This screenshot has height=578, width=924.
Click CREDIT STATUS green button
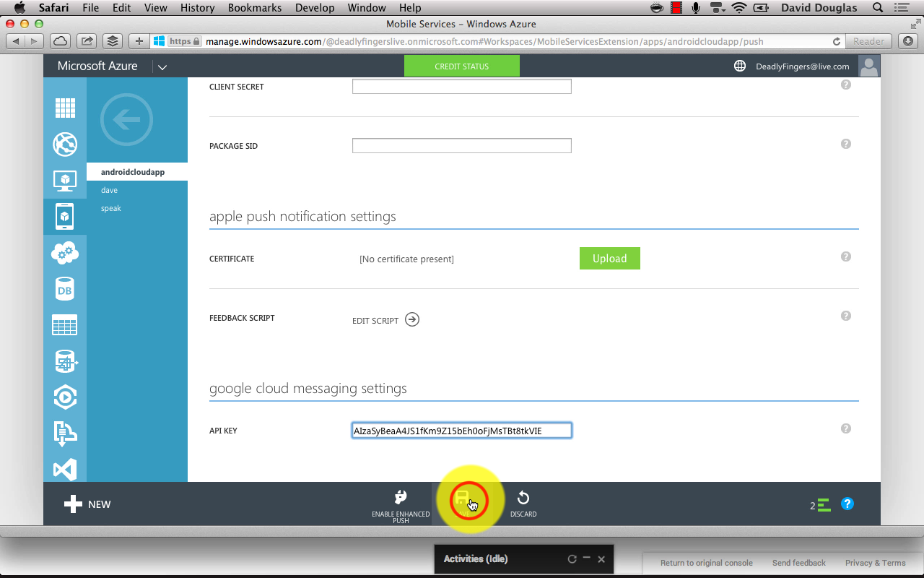[x=462, y=66]
